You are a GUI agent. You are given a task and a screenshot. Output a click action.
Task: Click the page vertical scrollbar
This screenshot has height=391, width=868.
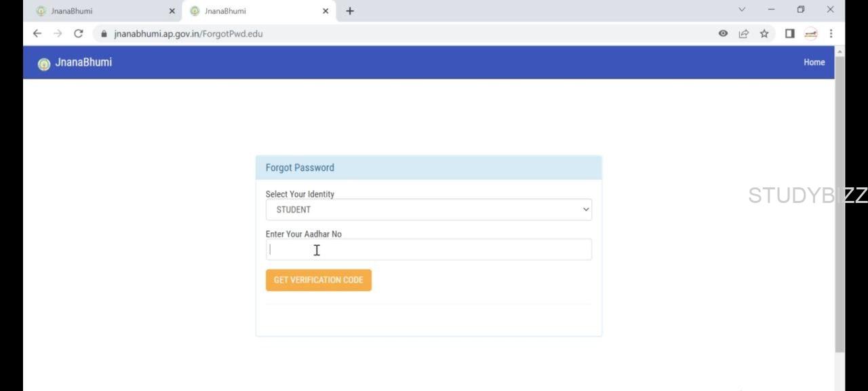coord(840,204)
